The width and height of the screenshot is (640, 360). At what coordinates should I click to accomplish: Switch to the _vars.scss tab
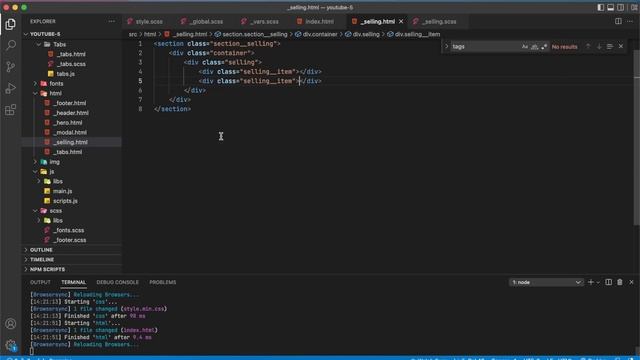[264, 21]
